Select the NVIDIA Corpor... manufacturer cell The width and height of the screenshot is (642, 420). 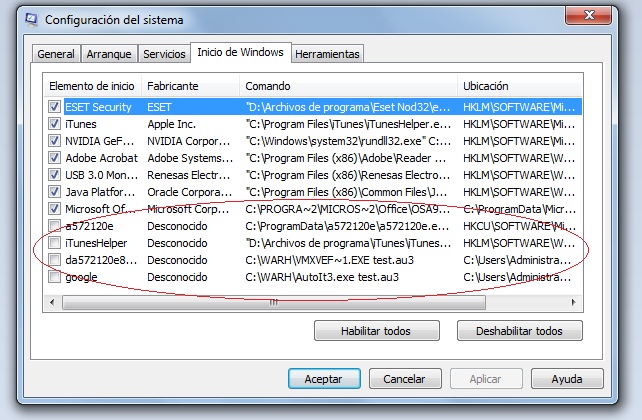tap(189, 141)
